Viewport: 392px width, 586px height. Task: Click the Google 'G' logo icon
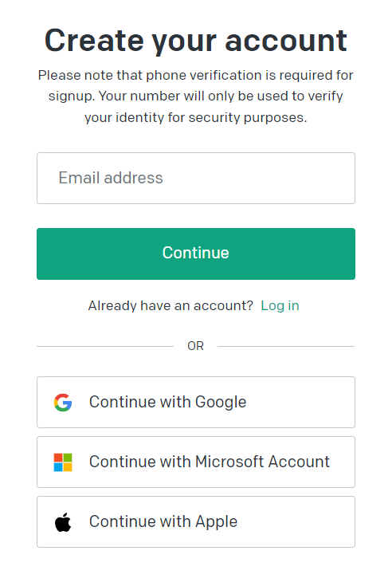coord(63,403)
